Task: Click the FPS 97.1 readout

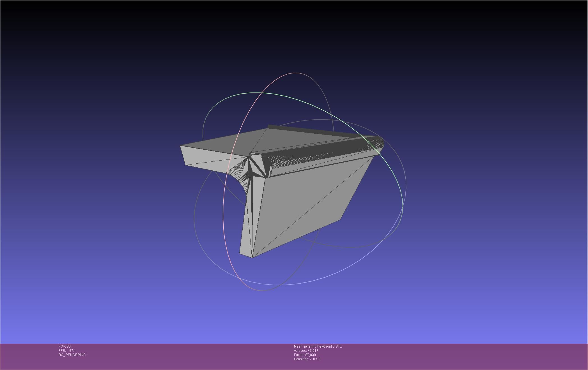Action: [67, 351]
